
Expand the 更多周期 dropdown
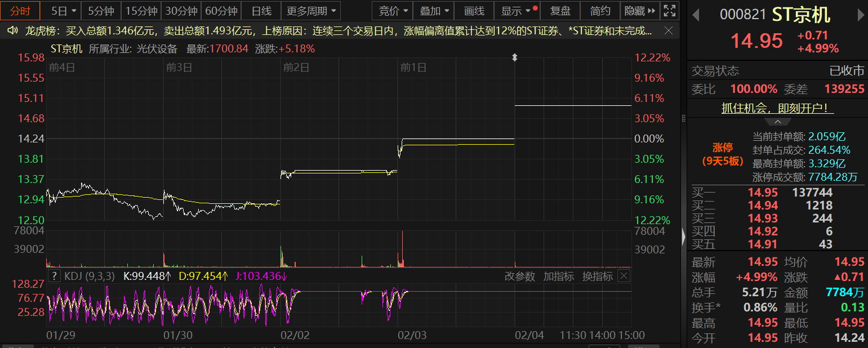coord(313,11)
